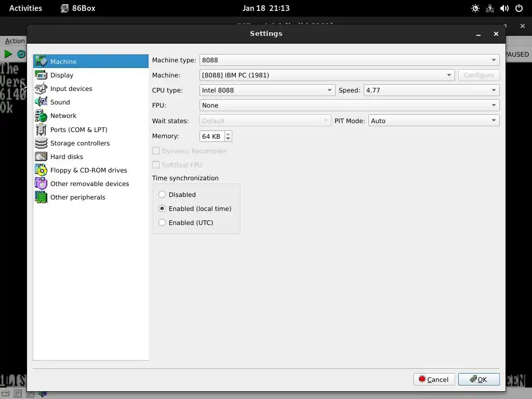
Task: Open the 86Box application menu in top bar
Action: 78,8
